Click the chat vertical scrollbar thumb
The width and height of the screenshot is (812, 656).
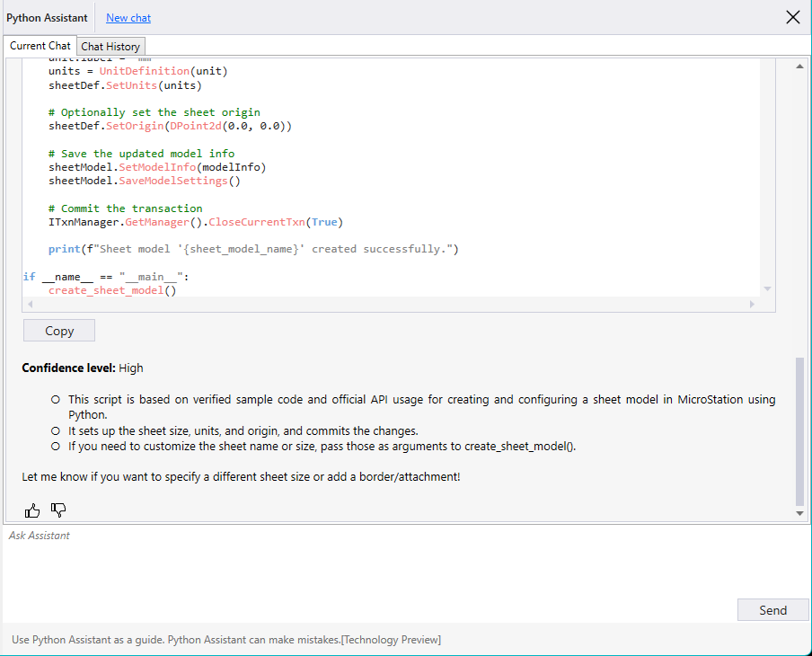click(x=799, y=431)
